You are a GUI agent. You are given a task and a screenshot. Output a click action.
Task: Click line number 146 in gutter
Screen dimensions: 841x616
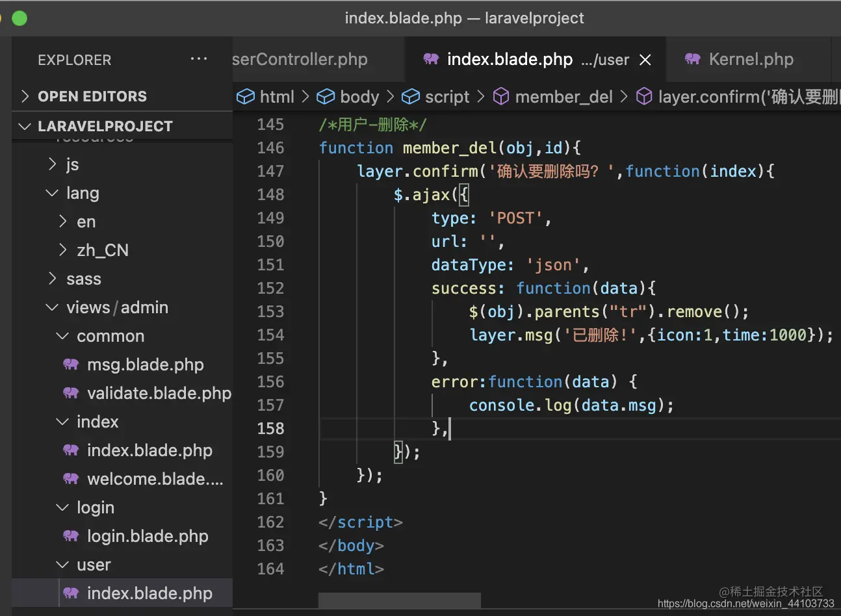[x=270, y=148]
